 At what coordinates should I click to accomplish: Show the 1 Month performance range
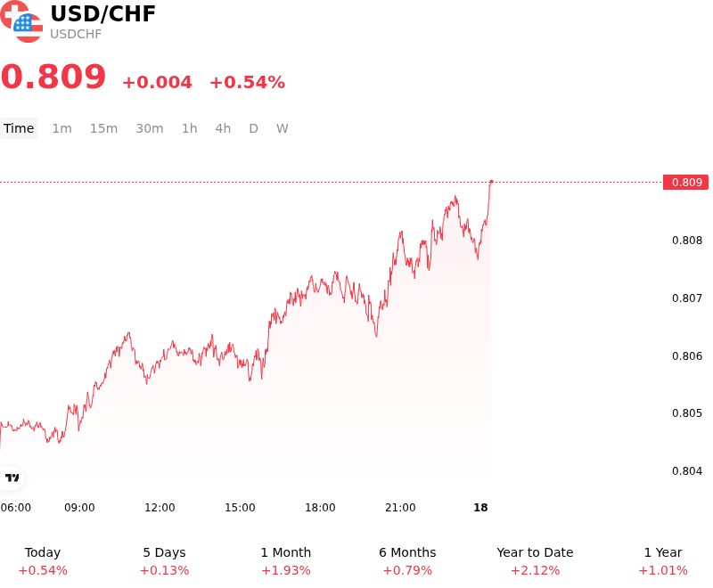click(285, 561)
